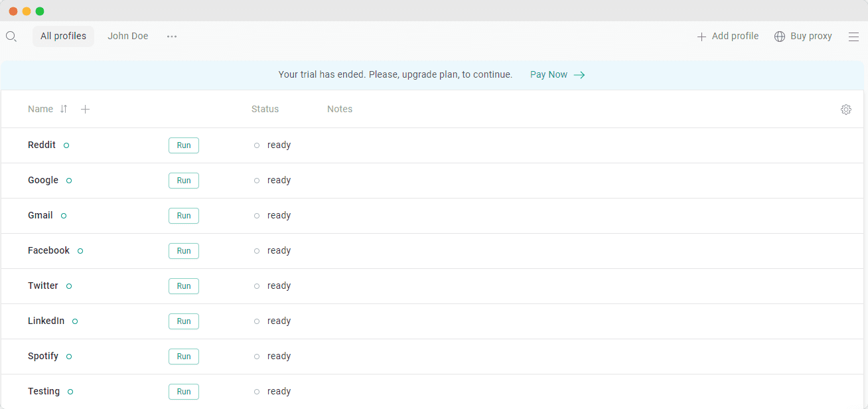This screenshot has width=868, height=409.
Task: Click the yellow macOS minimize button
Action: point(27,11)
